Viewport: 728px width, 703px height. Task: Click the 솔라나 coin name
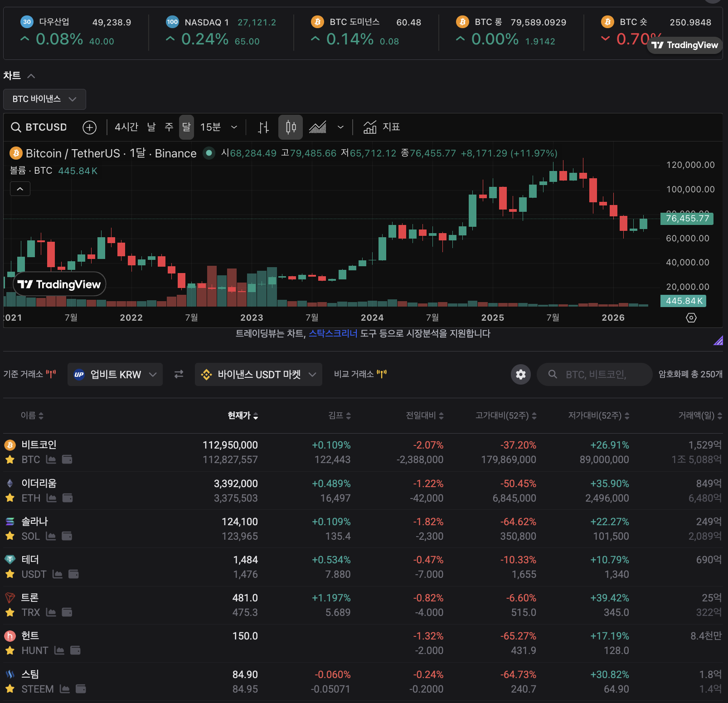click(x=35, y=522)
